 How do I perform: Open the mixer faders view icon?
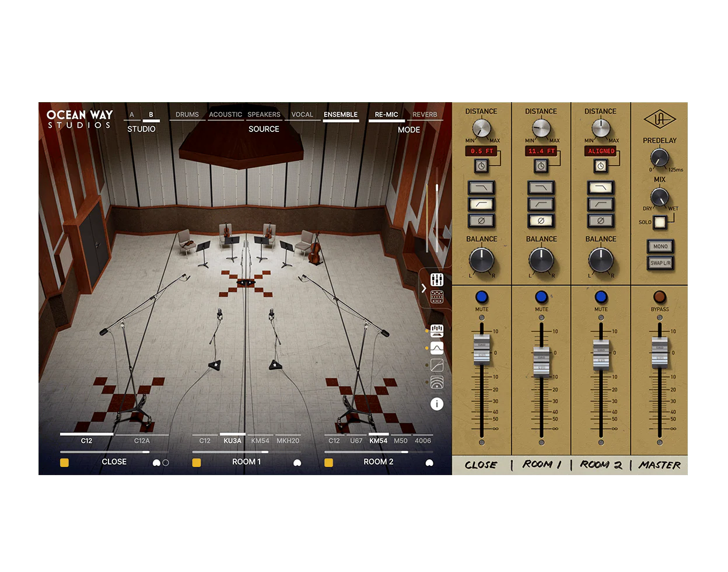[x=437, y=280]
